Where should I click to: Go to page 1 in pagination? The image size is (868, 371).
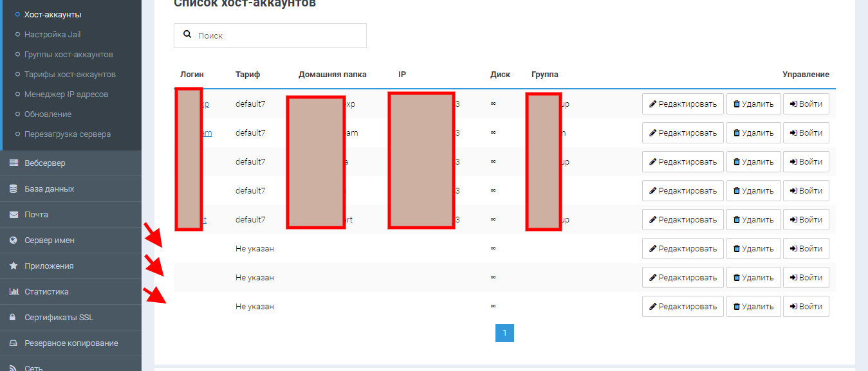click(504, 332)
